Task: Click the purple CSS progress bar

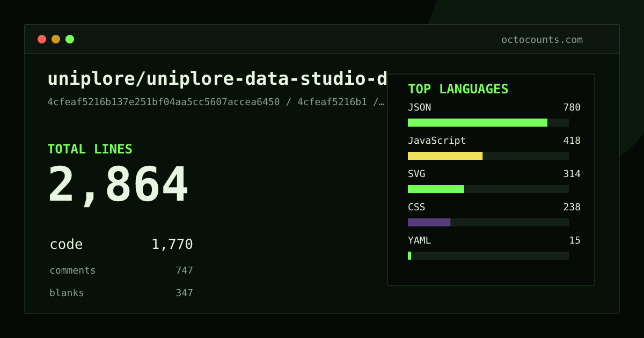Action: pos(429,223)
